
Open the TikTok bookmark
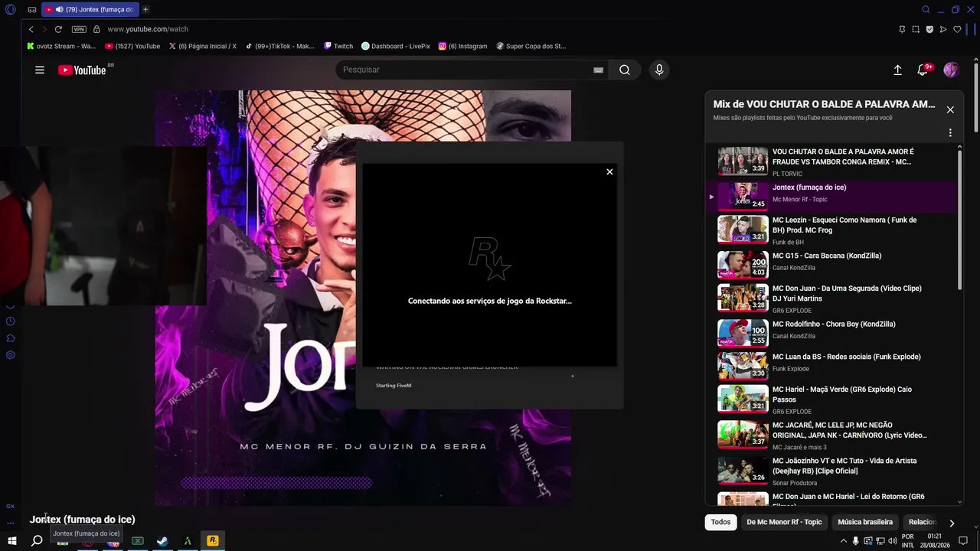click(x=279, y=46)
